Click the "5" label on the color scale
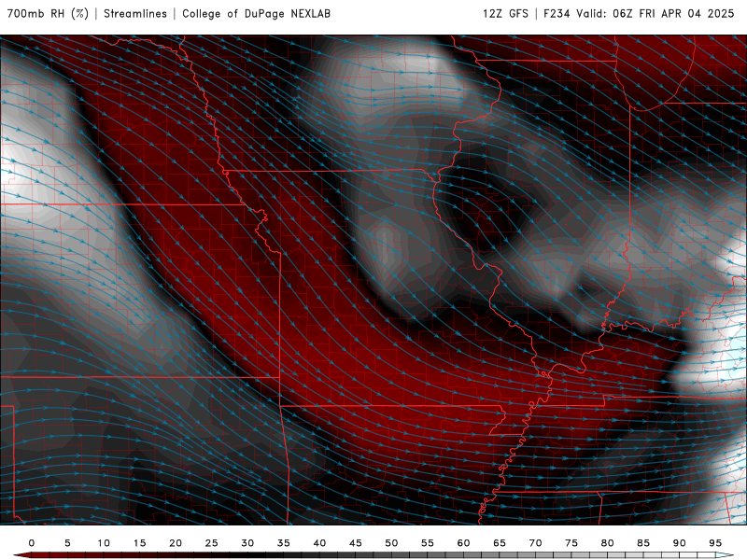Screen dimensions: 747x560 pyautogui.click(x=67, y=543)
